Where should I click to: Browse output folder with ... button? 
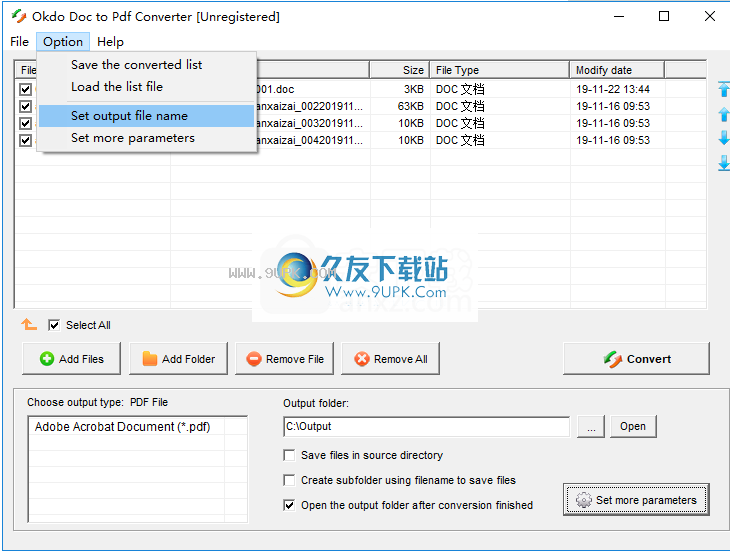point(591,426)
